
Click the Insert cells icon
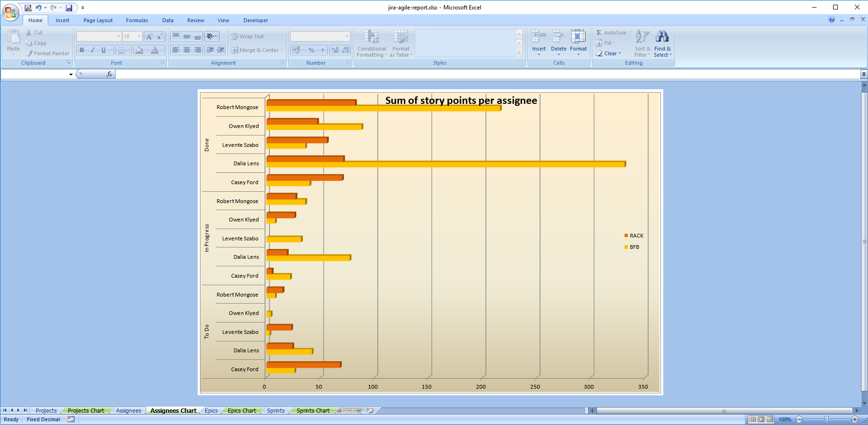(539, 37)
